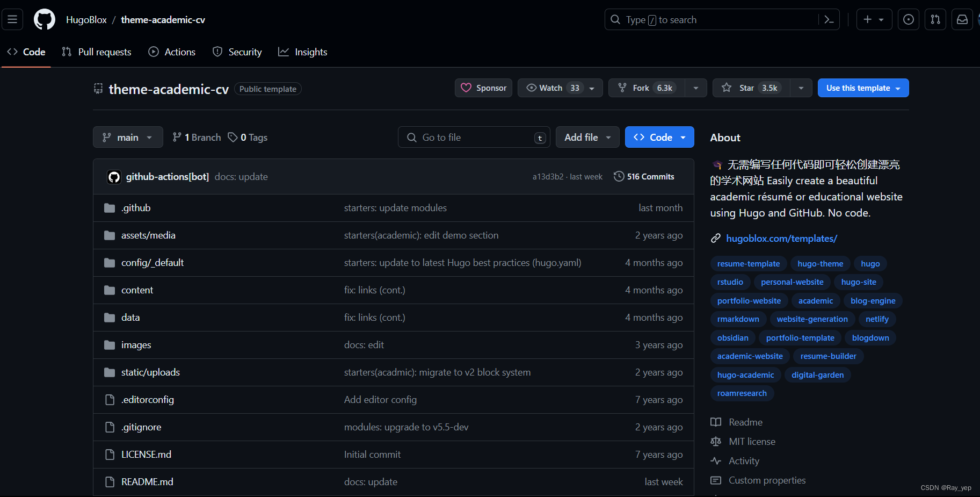Open commit hash a13d3b2
The height and width of the screenshot is (497, 980).
(x=548, y=177)
